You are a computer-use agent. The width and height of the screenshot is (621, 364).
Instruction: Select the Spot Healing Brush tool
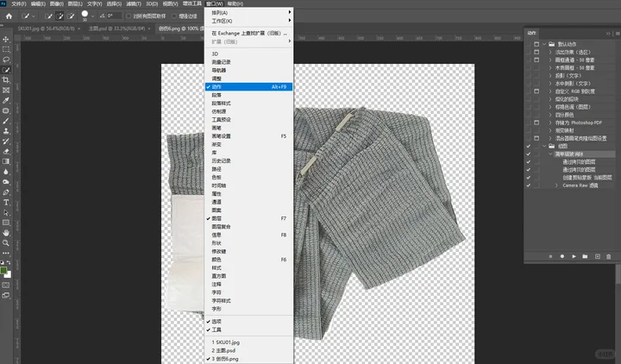(x=6, y=111)
